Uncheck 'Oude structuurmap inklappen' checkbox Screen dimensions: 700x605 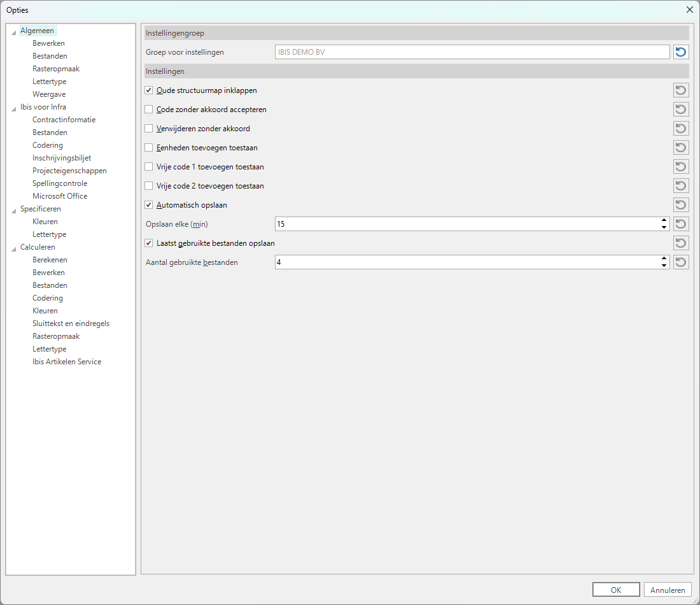point(149,90)
